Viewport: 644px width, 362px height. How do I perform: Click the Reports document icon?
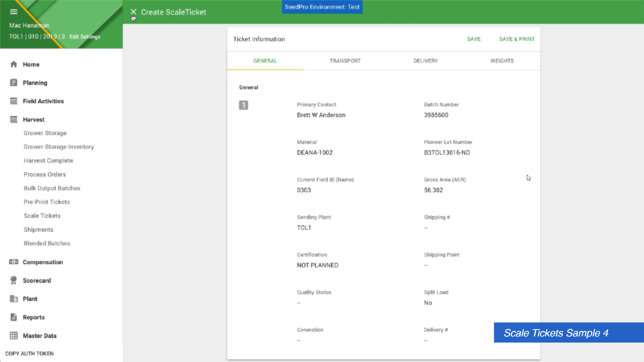pos(13,317)
